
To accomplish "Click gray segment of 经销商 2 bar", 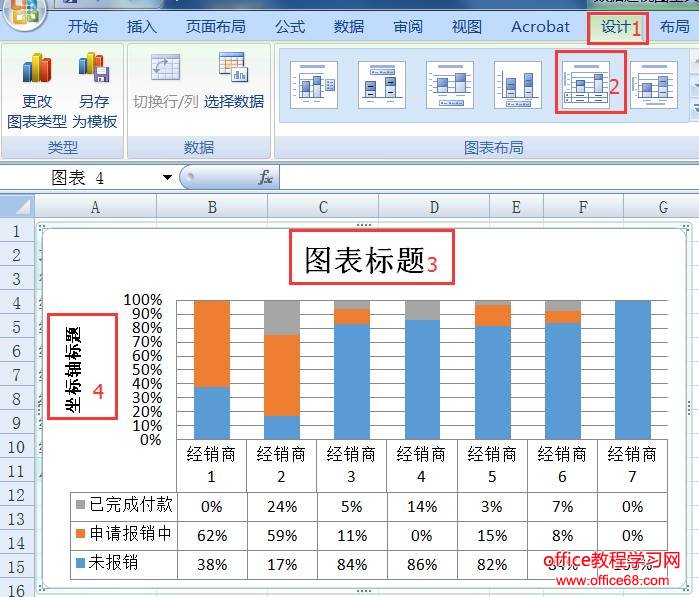I will (x=282, y=318).
